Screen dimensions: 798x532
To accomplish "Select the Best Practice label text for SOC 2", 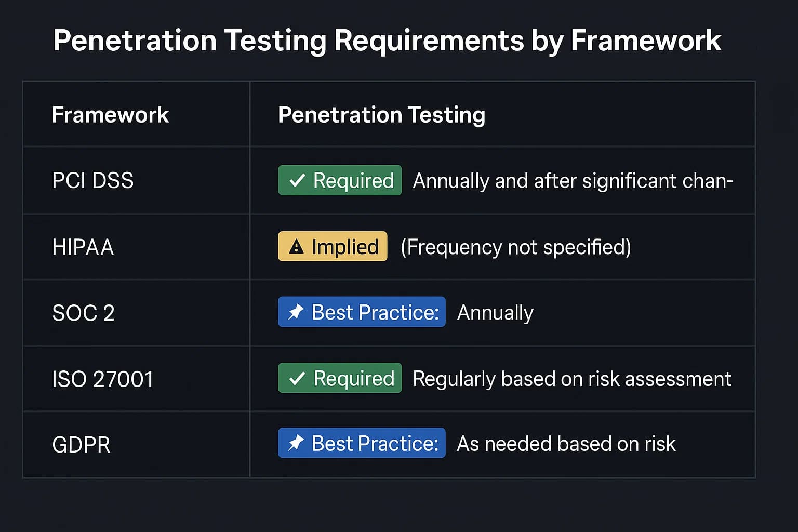I will pos(375,312).
